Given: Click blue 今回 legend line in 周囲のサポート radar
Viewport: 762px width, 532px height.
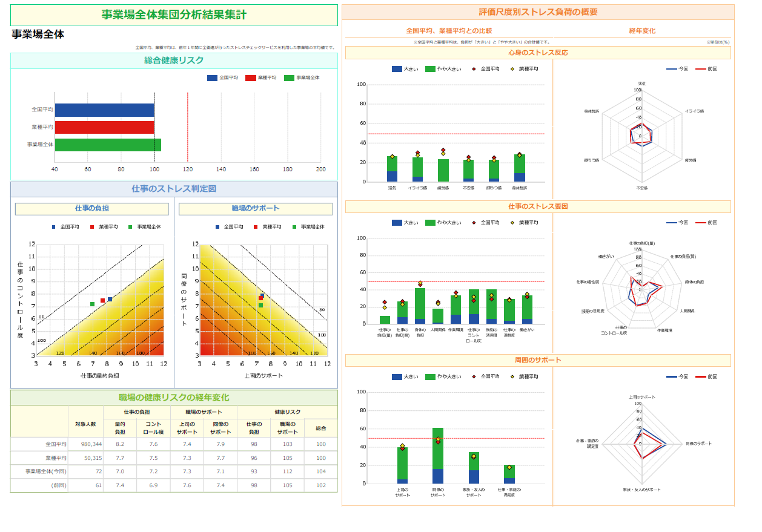Looking at the screenshot, I should point(671,376).
